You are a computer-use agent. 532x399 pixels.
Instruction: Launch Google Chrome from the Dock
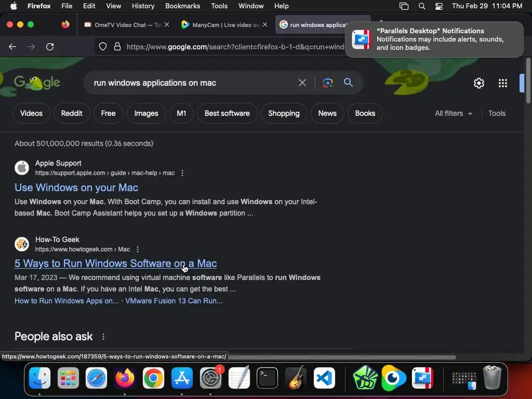point(153,378)
